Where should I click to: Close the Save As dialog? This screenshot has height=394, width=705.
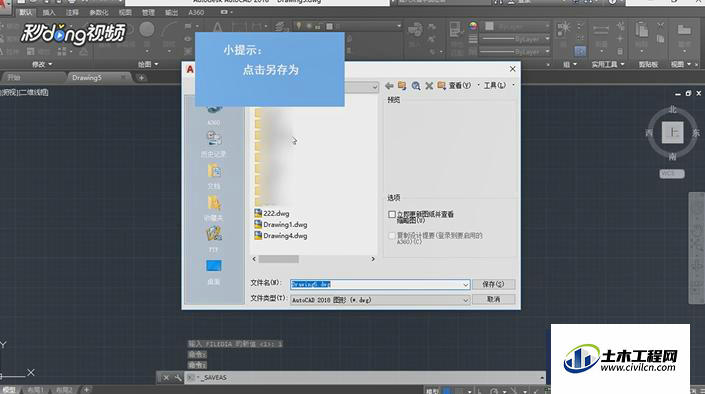pos(513,69)
